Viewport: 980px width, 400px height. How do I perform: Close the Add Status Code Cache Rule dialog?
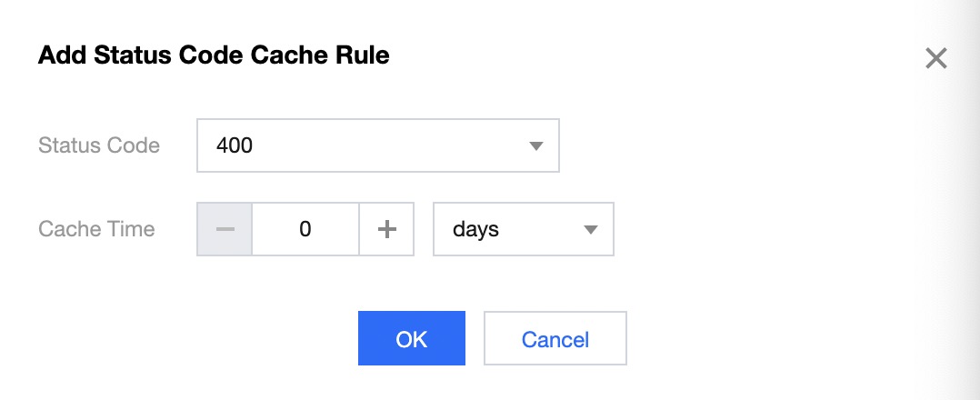(935, 59)
